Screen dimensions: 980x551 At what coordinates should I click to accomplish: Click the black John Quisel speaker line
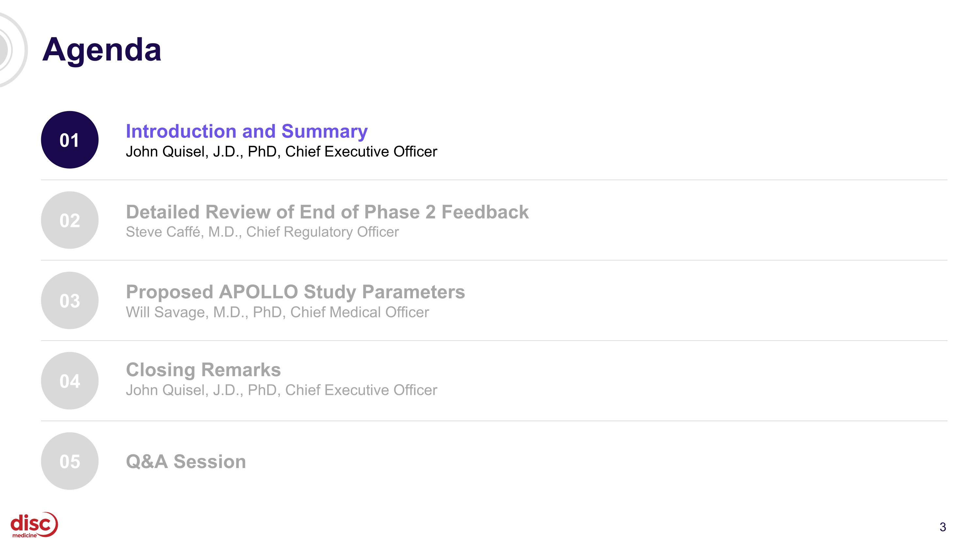coord(282,152)
